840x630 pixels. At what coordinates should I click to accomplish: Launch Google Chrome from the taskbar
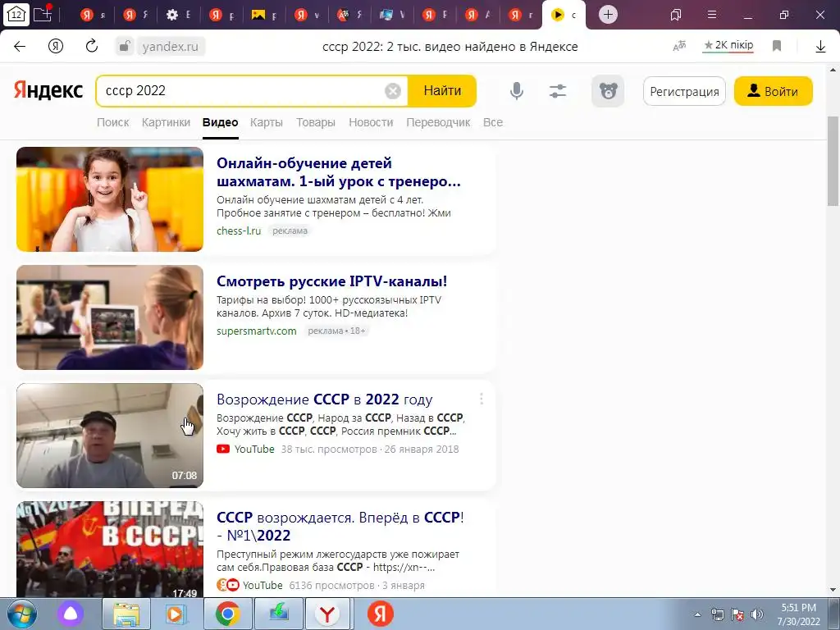227,614
